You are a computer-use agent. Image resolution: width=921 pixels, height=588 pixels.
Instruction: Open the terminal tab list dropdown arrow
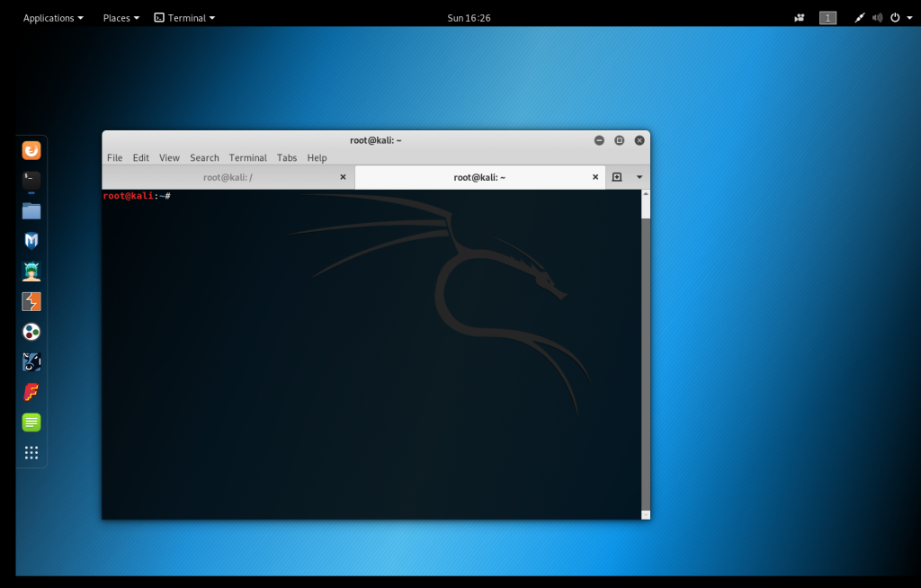pos(639,177)
